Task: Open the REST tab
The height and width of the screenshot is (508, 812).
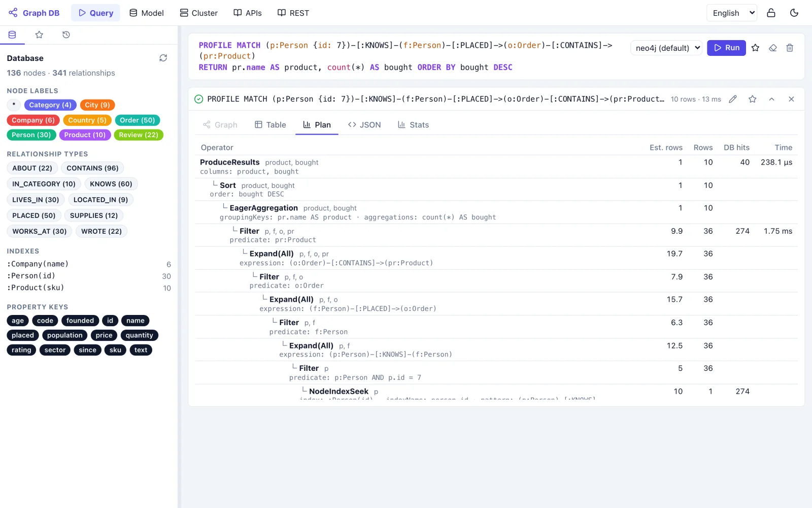Action: point(293,13)
